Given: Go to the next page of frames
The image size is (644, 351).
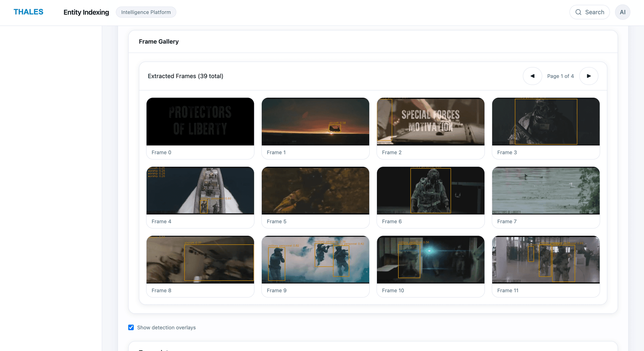Looking at the screenshot, I should (589, 76).
